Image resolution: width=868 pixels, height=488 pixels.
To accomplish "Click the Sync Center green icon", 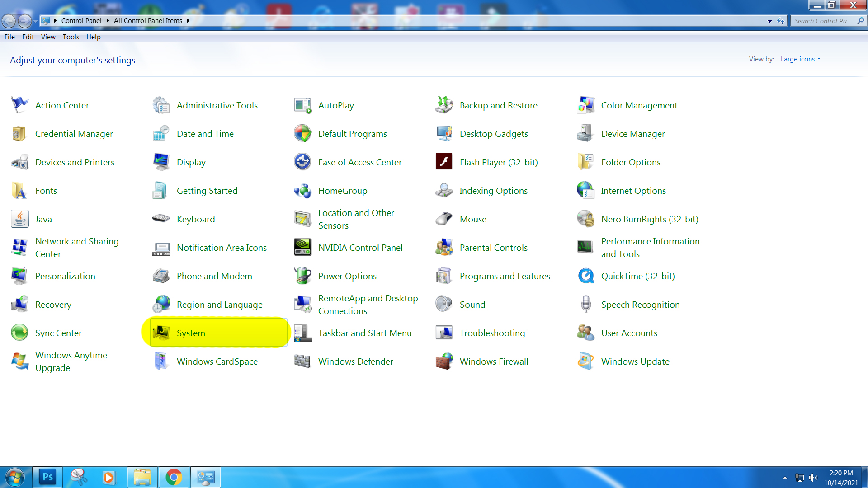I will pyautogui.click(x=19, y=333).
